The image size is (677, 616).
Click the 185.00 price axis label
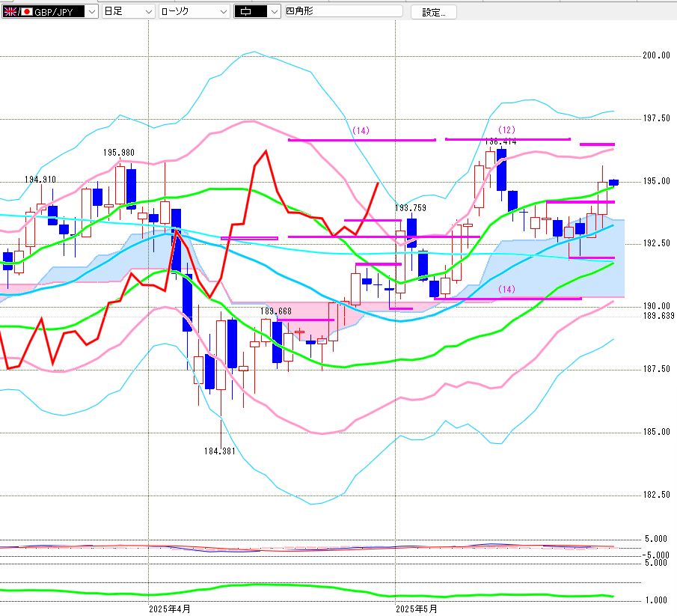(656, 432)
